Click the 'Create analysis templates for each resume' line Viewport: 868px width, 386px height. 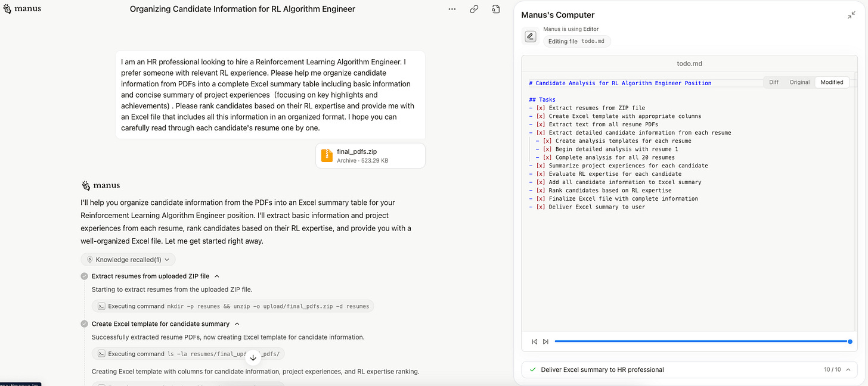tap(613, 141)
